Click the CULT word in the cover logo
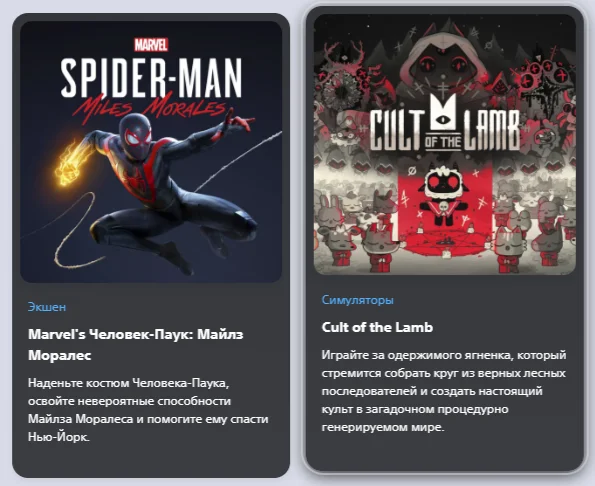595x486 pixels. point(397,130)
